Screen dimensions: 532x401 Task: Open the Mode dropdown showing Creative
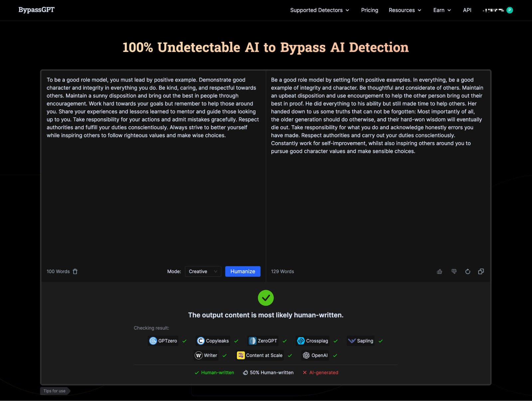tap(202, 271)
